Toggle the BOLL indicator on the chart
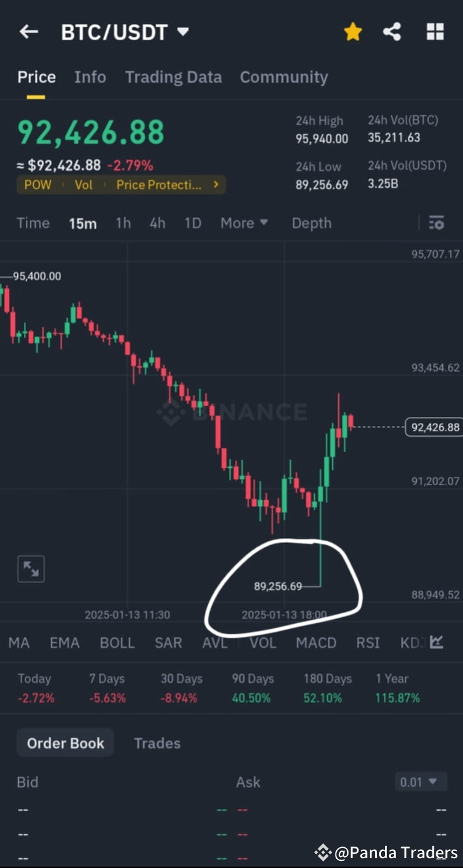This screenshot has height=868, width=463. pos(117,642)
